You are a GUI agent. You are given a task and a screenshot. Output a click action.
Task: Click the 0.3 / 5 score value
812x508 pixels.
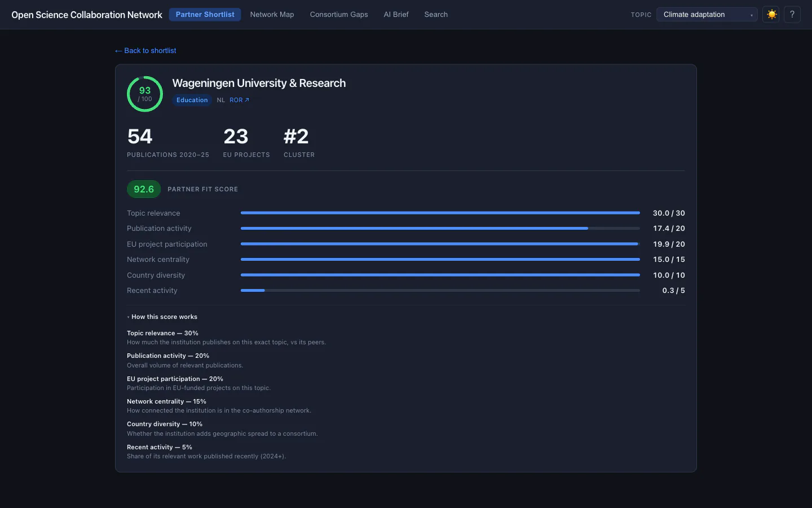tap(673, 291)
